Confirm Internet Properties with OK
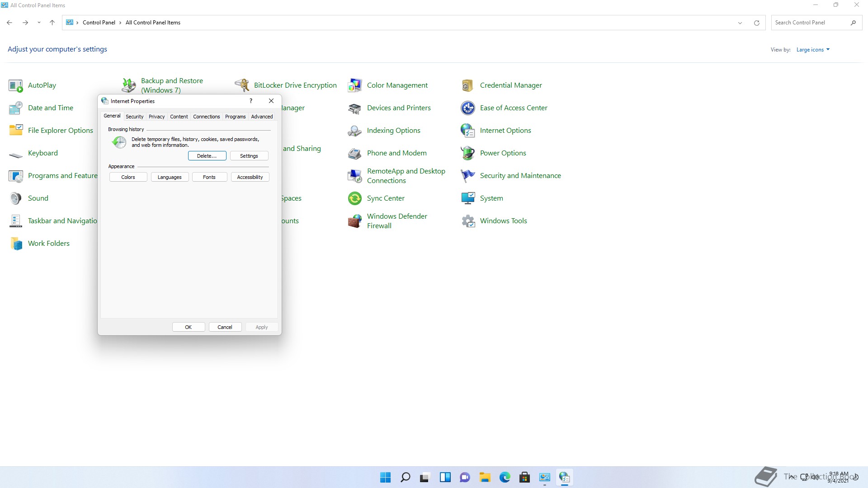 pos(189,327)
